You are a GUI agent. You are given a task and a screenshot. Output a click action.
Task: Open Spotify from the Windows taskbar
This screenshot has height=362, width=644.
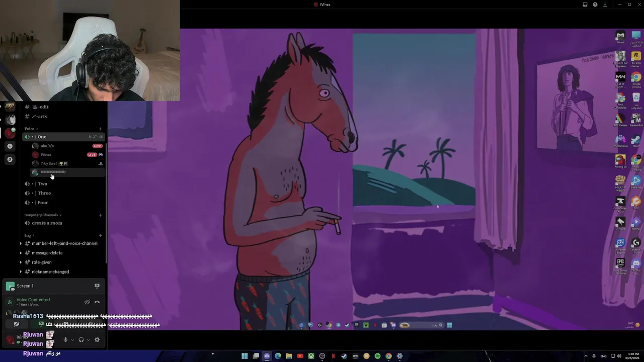coord(377,356)
